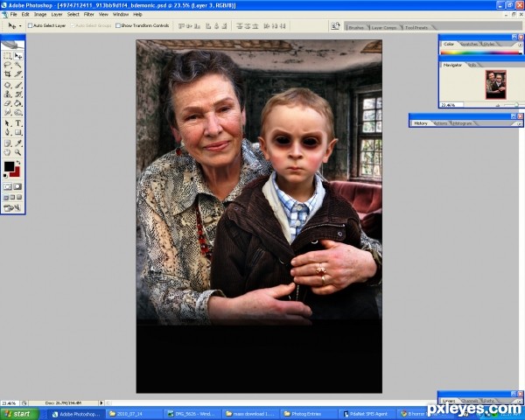525x420 pixels.
Task: Open PdaNet SMS Agent from taskbar
Action: 367,414
